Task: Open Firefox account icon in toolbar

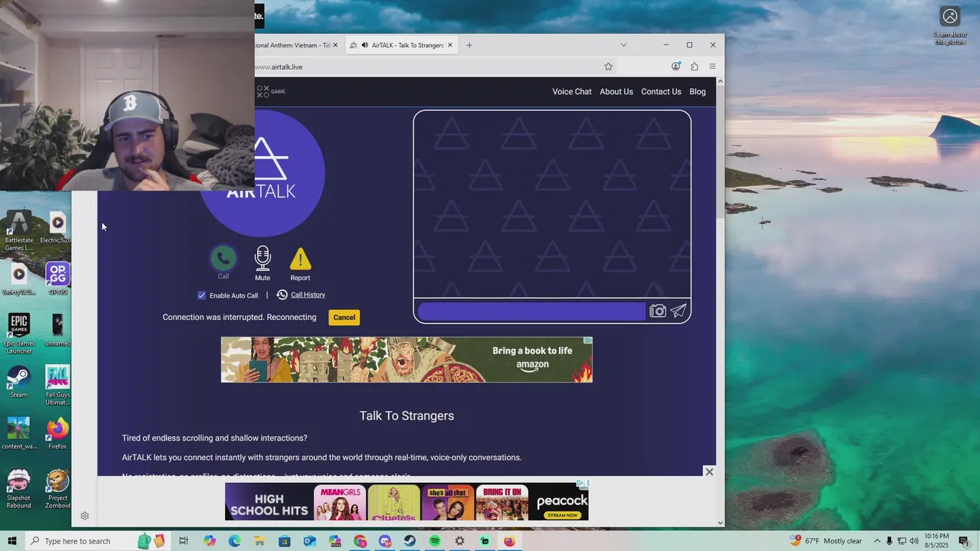Action: 675,67
